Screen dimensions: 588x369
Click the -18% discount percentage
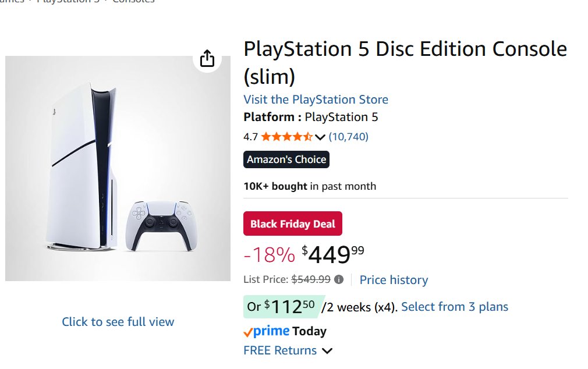(x=269, y=255)
